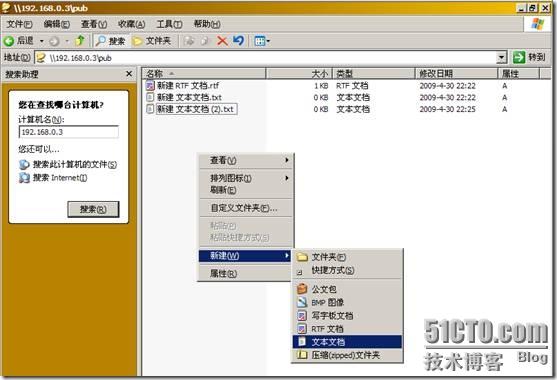Click the date 2009-4-30 22:25
557x380 pixels.
pos(447,109)
